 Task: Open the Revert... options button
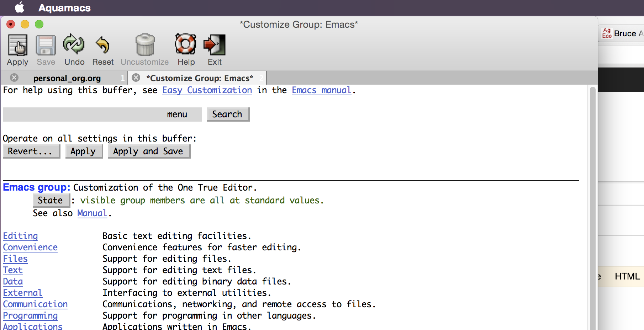click(x=31, y=151)
